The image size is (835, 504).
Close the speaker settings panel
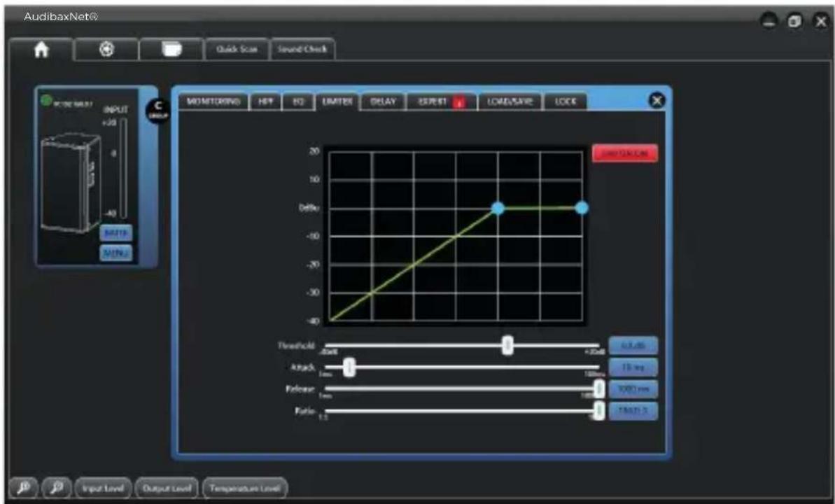coord(657,101)
